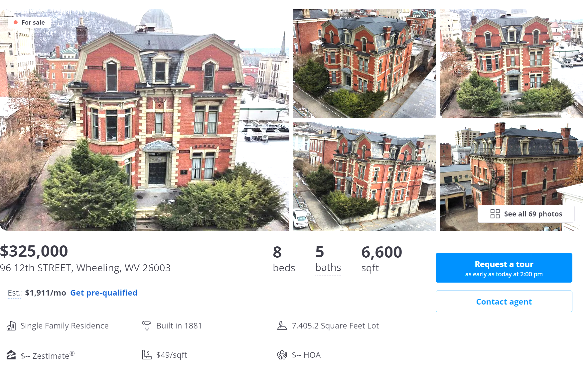
Task: Open the top-middle aerial corner photo
Action: [365, 63]
